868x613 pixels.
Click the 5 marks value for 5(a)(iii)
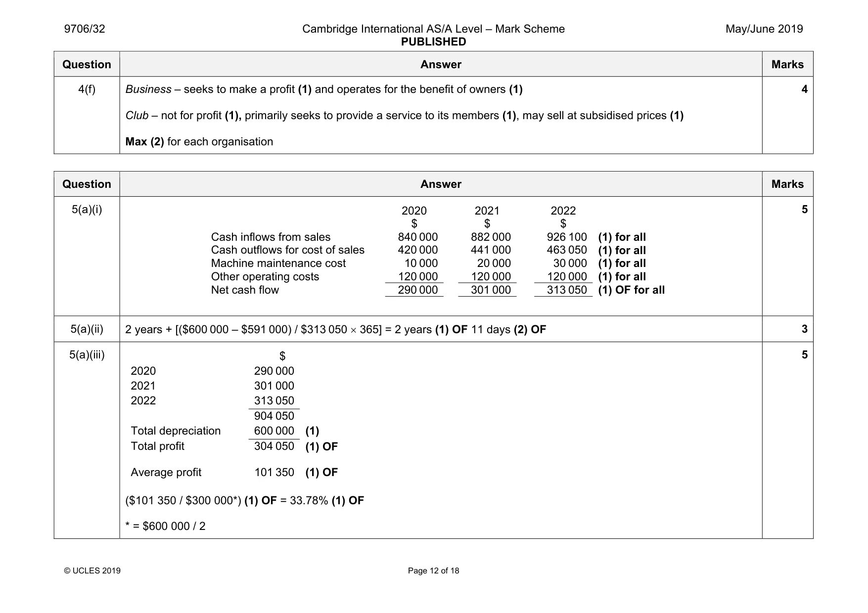click(805, 354)
